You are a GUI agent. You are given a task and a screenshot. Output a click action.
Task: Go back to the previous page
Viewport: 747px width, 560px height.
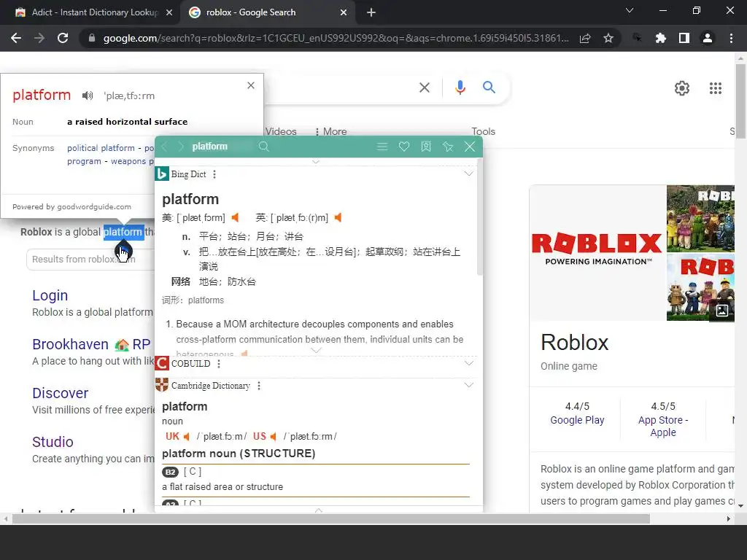16,38
